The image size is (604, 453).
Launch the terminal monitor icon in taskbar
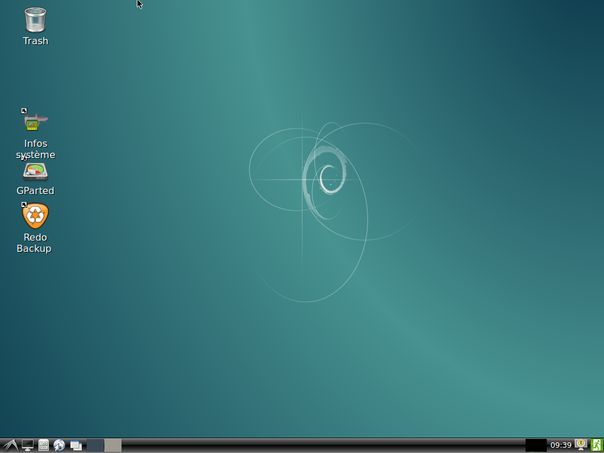(27, 445)
